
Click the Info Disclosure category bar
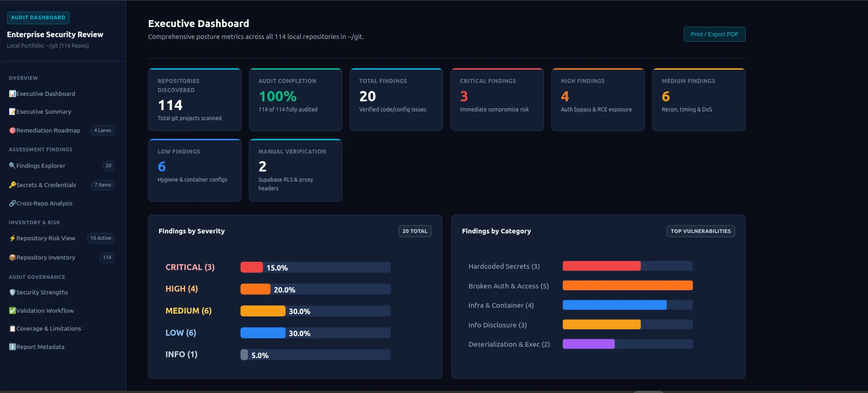[602, 325]
